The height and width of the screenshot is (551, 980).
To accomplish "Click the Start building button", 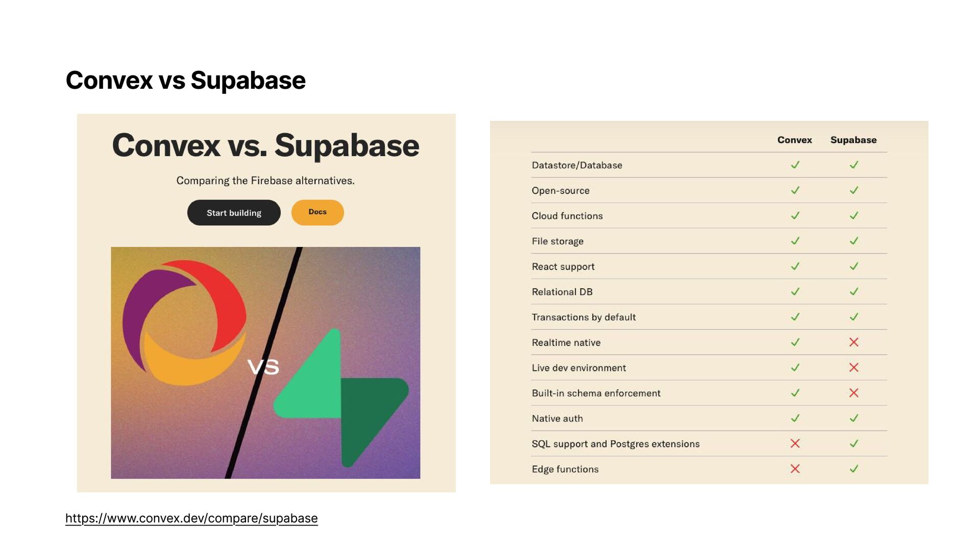I will 234,213.
